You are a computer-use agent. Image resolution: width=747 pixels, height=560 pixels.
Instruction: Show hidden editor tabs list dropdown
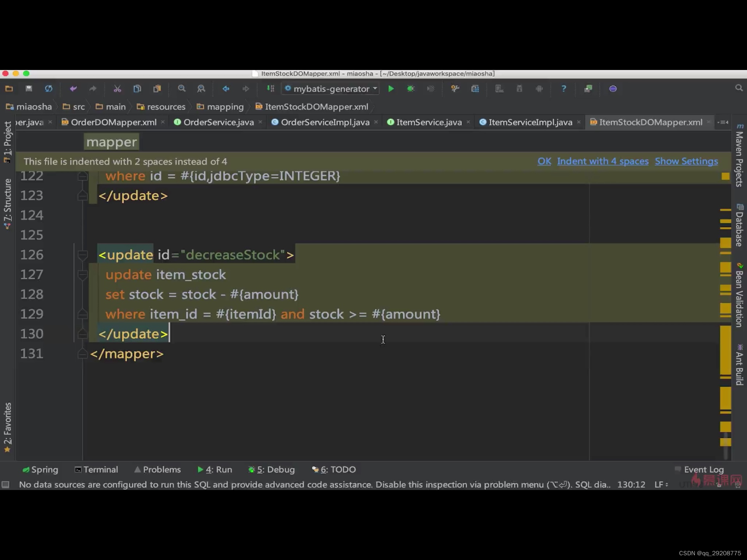723,122
